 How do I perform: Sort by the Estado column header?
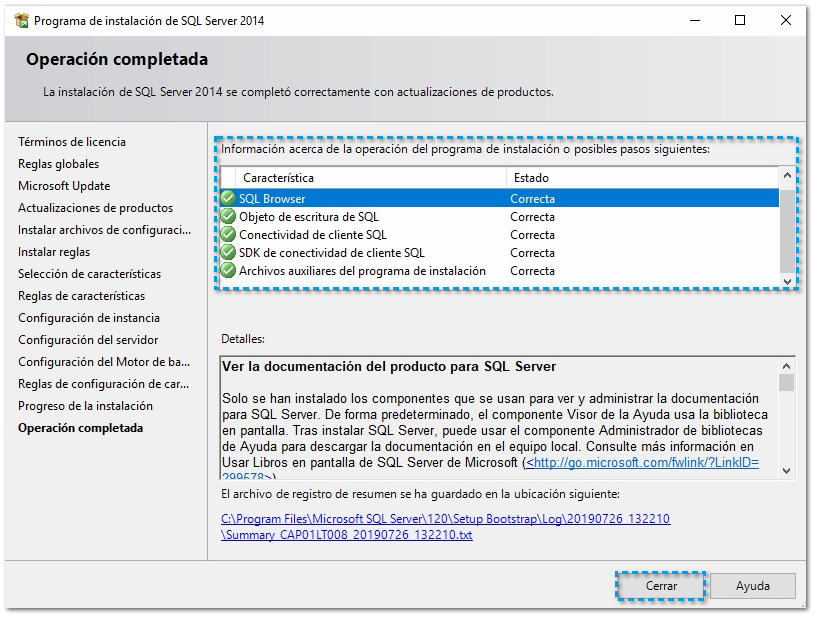[643, 178]
